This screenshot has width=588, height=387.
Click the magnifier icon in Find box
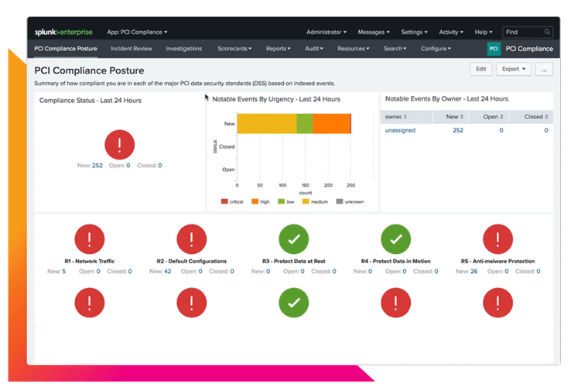click(x=548, y=33)
